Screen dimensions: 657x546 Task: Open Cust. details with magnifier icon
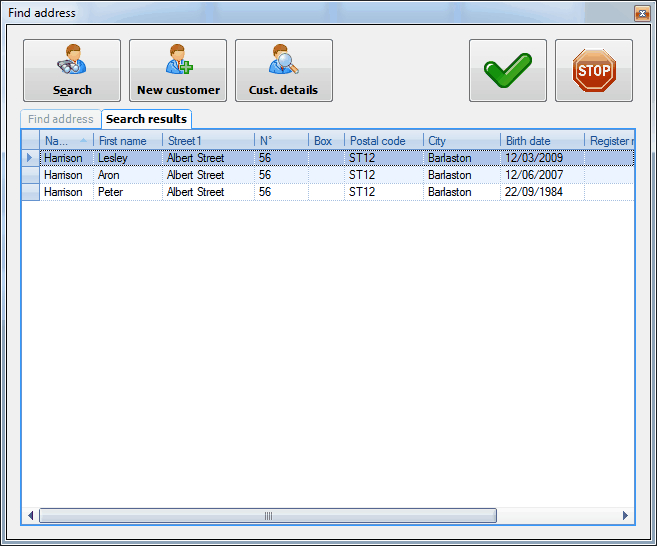coord(283,70)
